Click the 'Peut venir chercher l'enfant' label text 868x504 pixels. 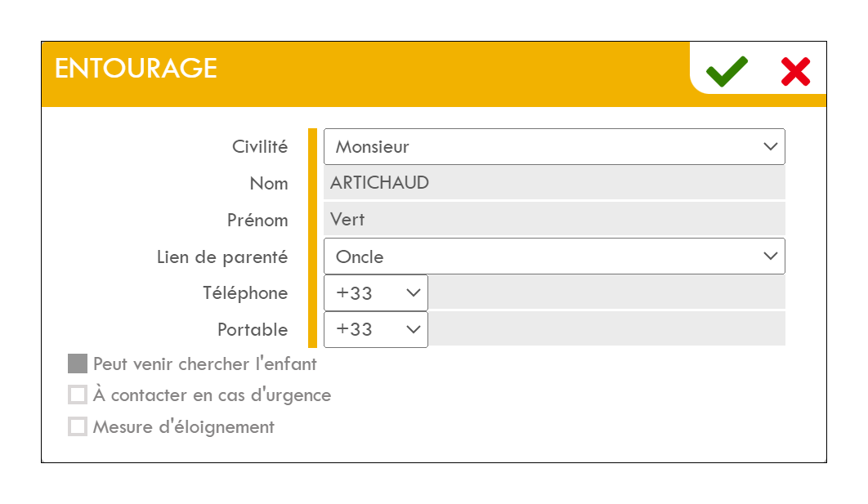point(204,364)
